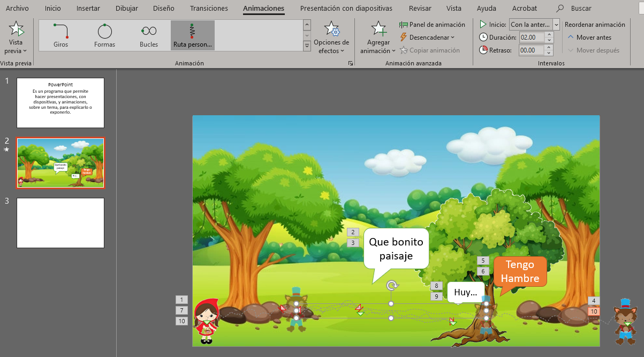Open the Vista tab
This screenshot has width=644, height=357.
pyautogui.click(x=454, y=9)
